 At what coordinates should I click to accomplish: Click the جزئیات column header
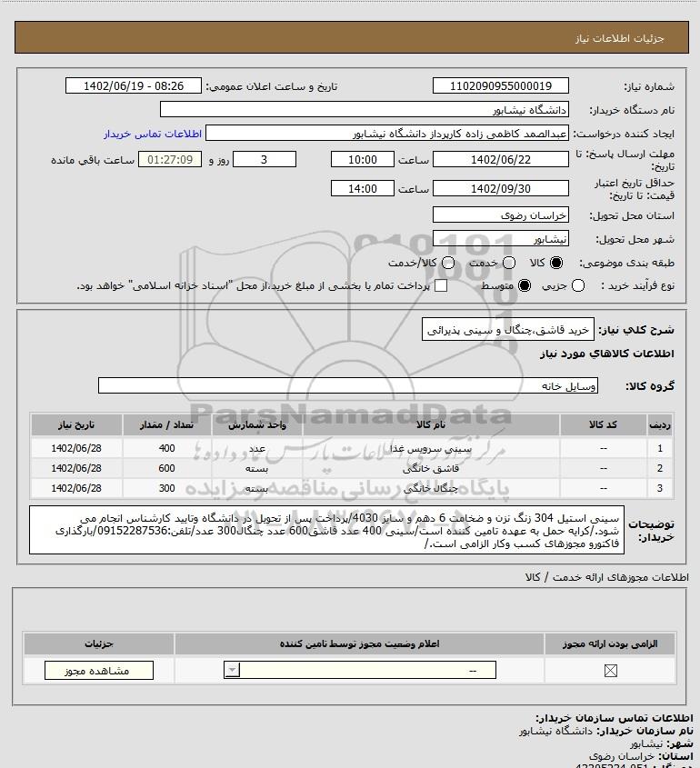tap(99, 643)
